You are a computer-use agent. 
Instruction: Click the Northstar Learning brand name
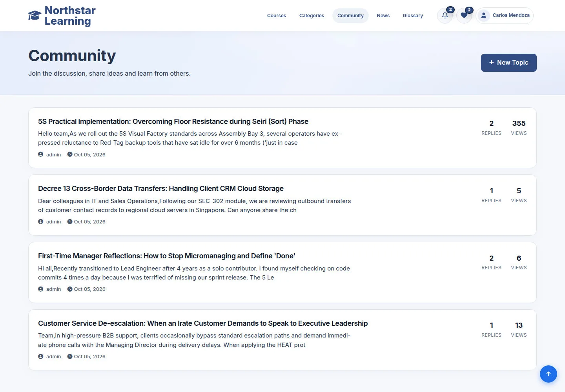pyautogui.click(x=70, y=16)
